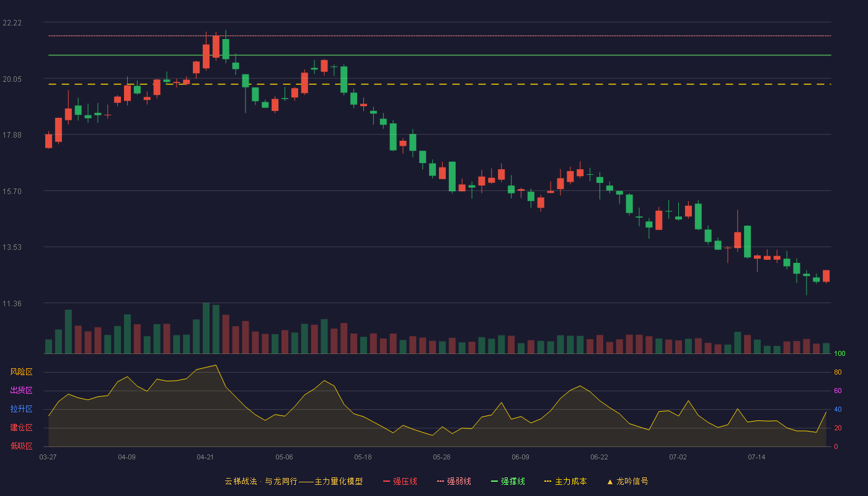Click the last red candlestick on the right

(x=826, y=277)
